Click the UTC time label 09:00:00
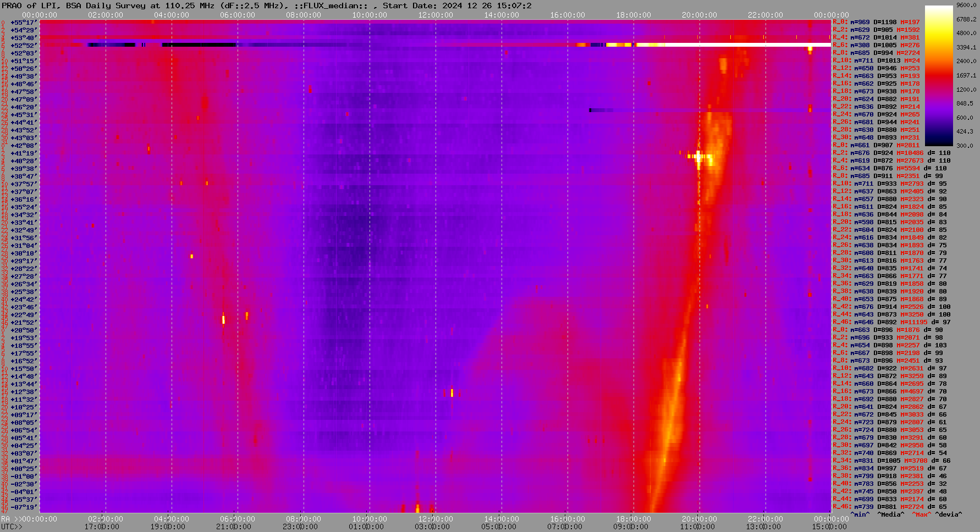The height and width of the screenshot is (532, 980). pos(631,527)
